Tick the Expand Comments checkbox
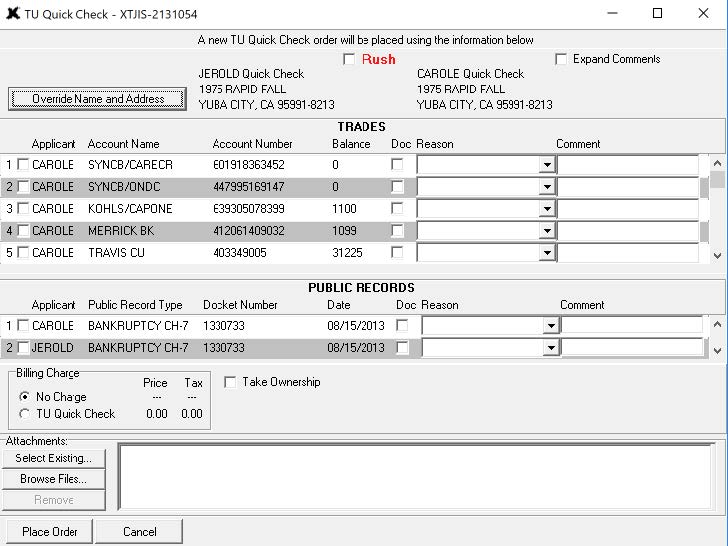This screenshot has width=728, height=546. [561, 59]
